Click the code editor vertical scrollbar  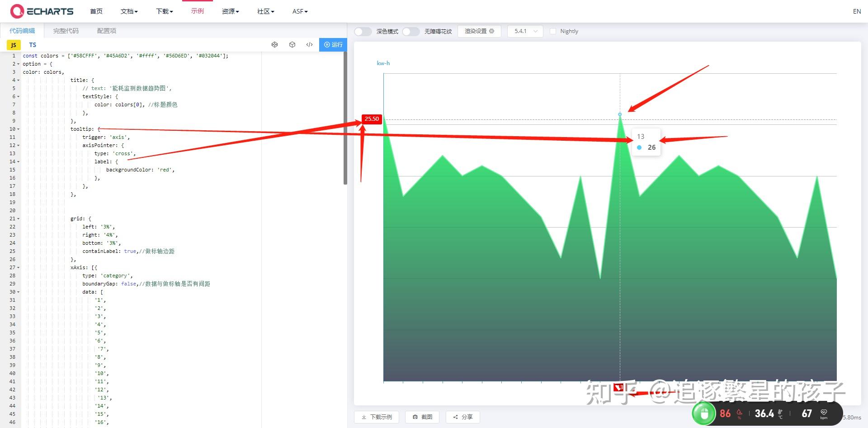pyautogui.click(x=345, y=118)
